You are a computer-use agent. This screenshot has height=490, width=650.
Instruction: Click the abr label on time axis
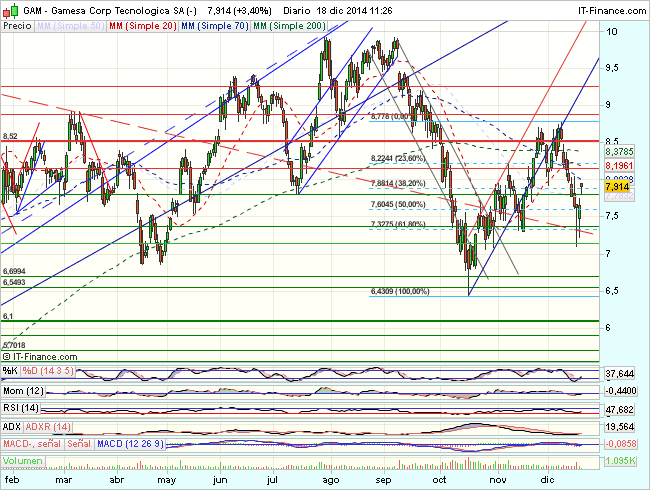coord(116,480)
